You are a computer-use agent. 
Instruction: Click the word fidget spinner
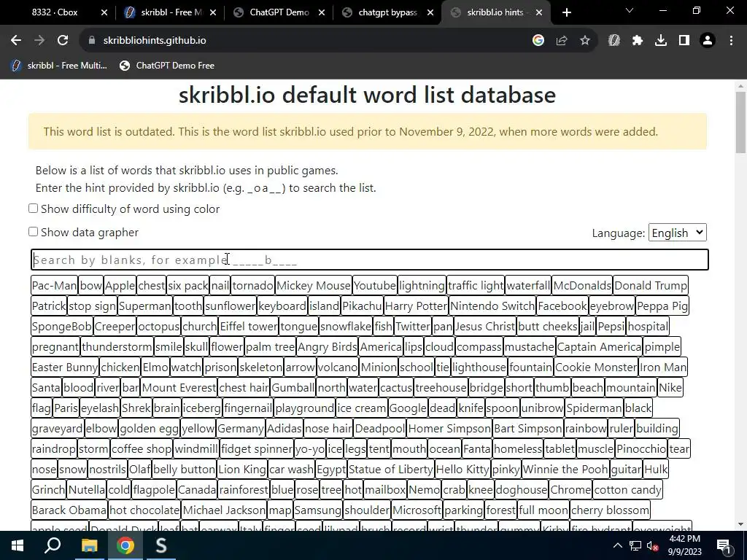[257, 449]
